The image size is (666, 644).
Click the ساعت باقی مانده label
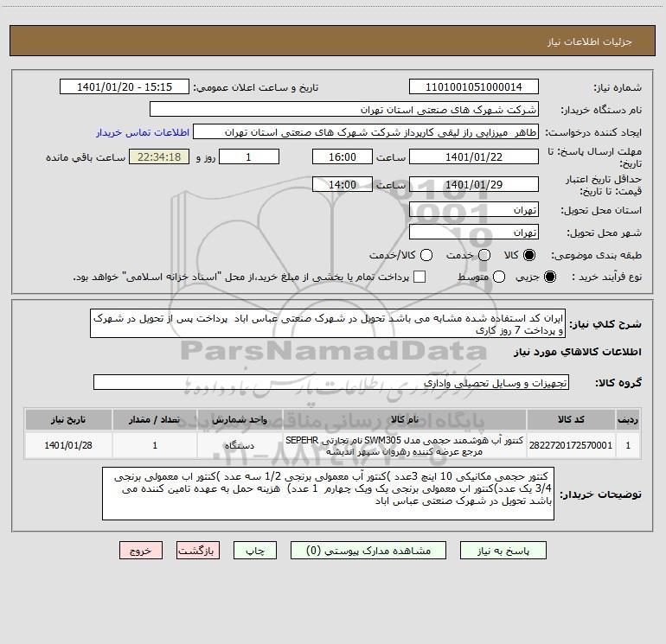86,157
